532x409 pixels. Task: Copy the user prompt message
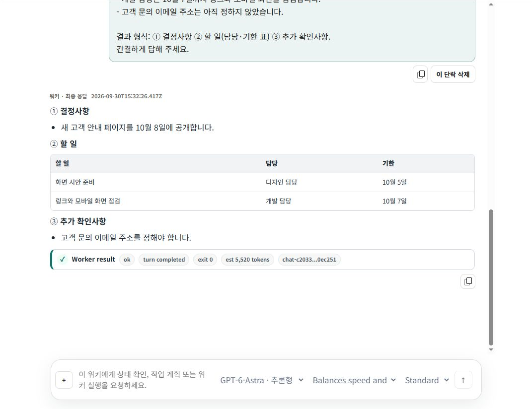click(x=420, y=74)
